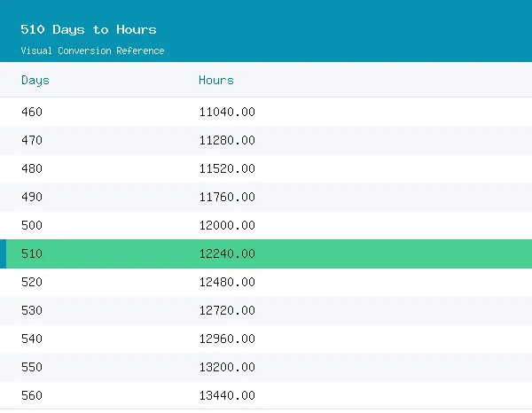
Task: Select the '13440.00' hours value
Action: coord(227,395)
